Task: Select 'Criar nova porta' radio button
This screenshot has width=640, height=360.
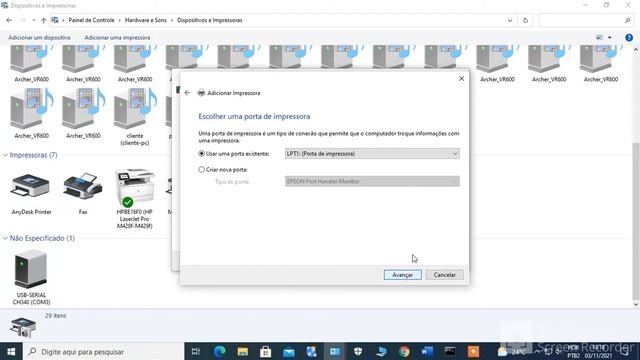Action: [201, 169]
